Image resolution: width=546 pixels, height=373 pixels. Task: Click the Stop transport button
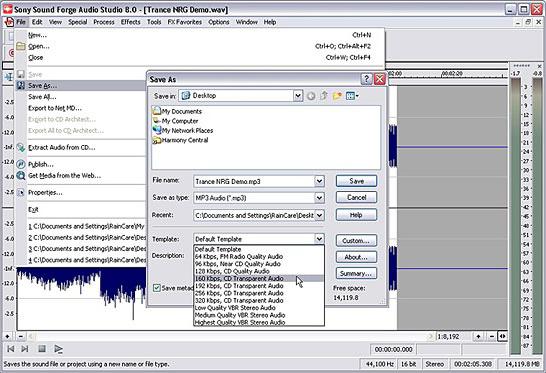42,349
